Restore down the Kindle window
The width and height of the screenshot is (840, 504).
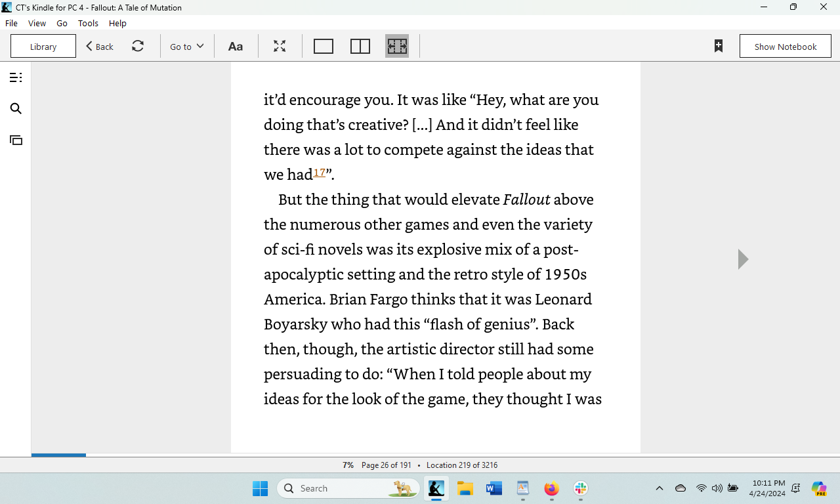793,7
